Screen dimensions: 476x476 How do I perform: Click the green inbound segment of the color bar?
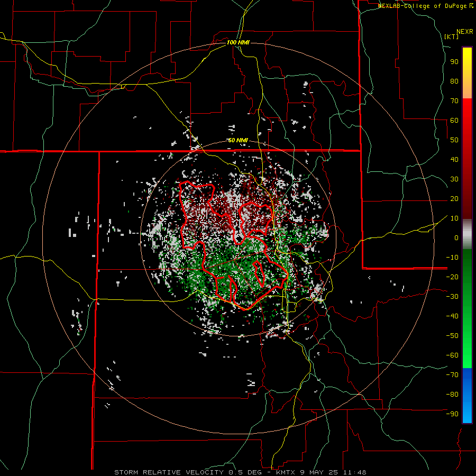(467, 308)
